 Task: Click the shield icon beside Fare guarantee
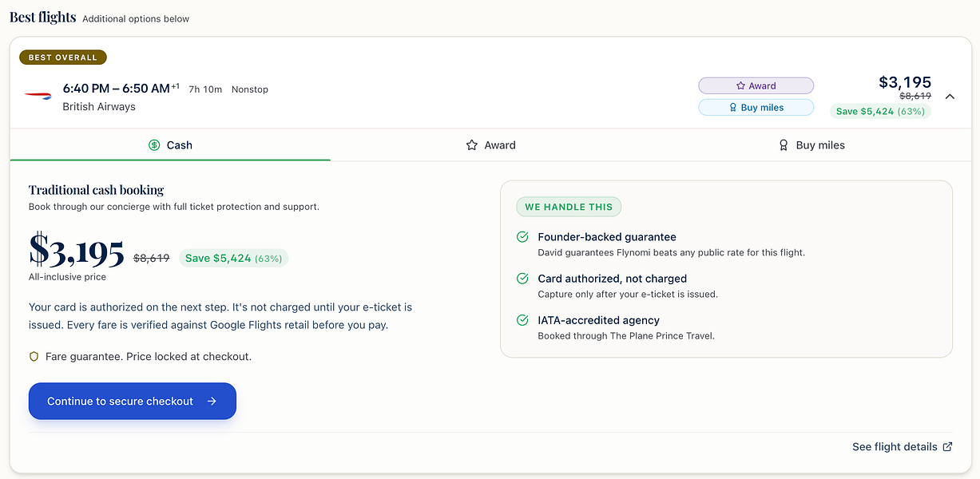[x=34, y=357]
